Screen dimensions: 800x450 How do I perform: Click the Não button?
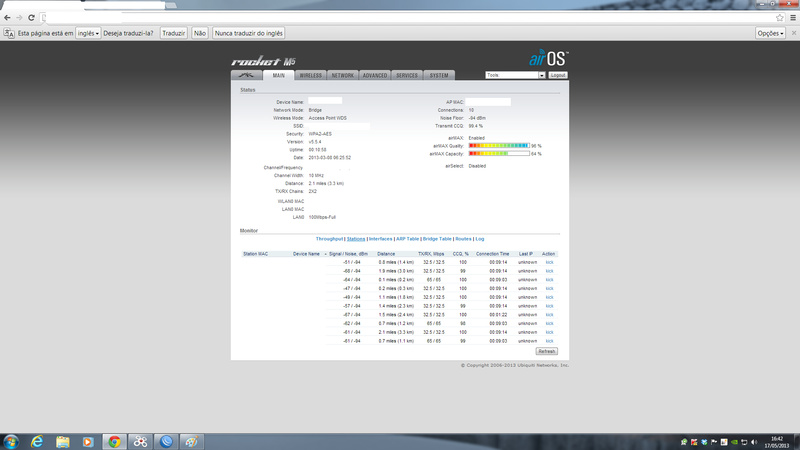tap(199, 33)
